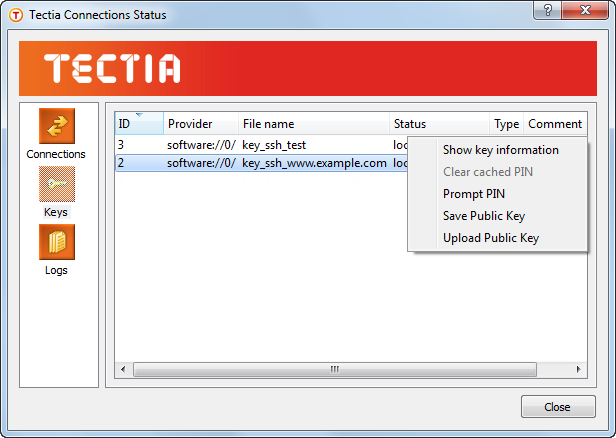Screen dimensions: 616x438
Task: Click provider cell in key_ssh_www.example.com row
Action: (x=201, y=163)
